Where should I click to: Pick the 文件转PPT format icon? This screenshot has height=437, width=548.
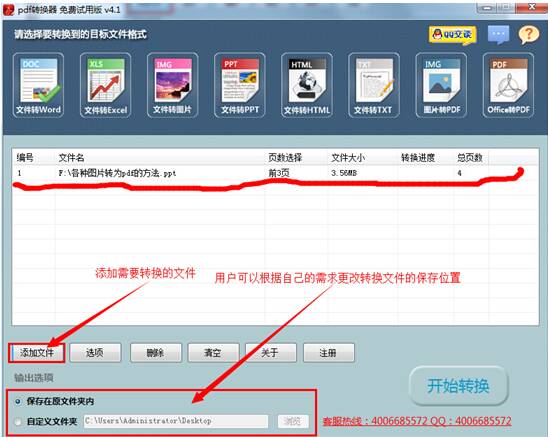pyautogui.click(x=240, y=85)
